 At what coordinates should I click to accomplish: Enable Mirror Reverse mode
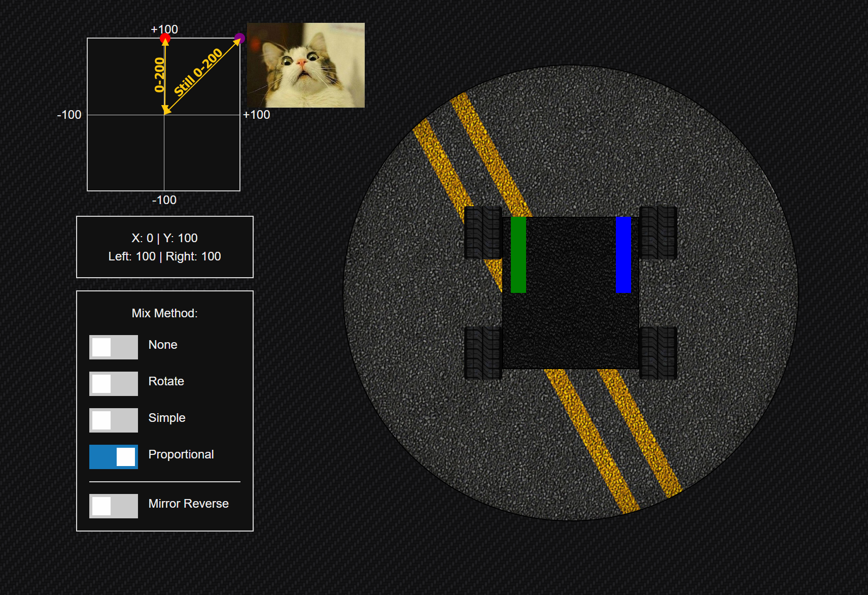113,506
